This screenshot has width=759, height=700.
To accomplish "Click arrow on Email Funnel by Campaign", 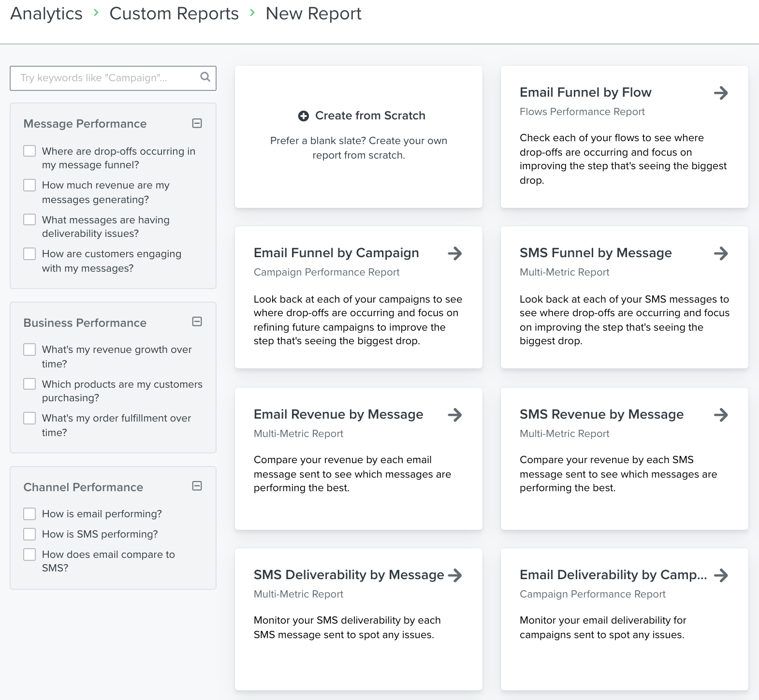I will (454, 253).
